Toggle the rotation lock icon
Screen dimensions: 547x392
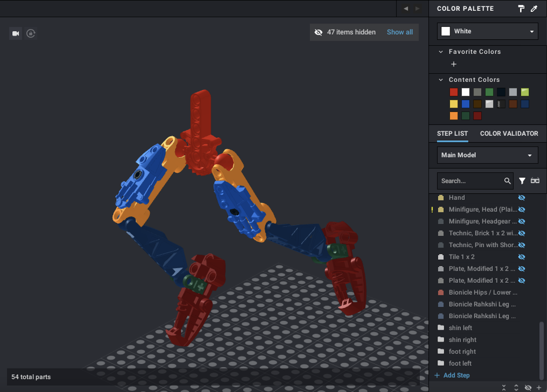click(31, 33)
